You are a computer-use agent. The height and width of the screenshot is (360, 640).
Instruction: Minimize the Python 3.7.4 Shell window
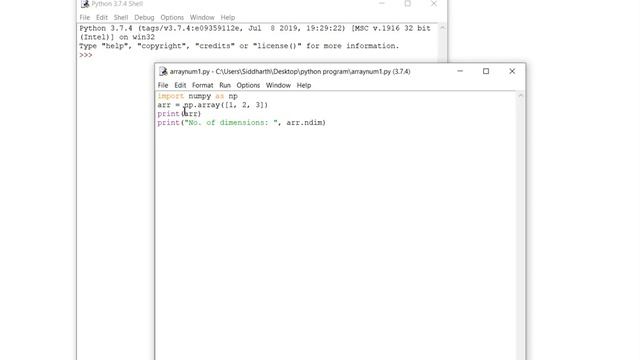pyautogui.click(x=382, y=4)
